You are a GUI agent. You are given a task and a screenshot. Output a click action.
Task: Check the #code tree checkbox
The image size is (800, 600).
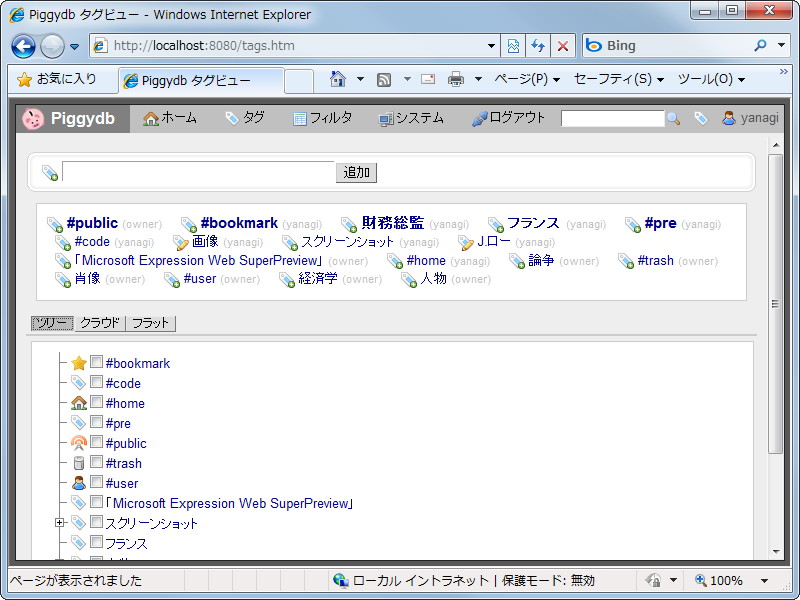pos(96,382)
